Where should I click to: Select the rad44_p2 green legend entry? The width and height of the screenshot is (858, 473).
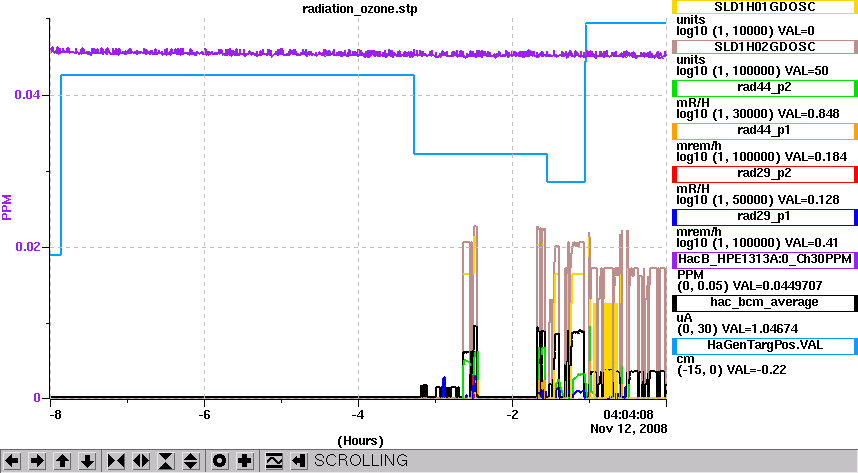click(x=764, y=88)
